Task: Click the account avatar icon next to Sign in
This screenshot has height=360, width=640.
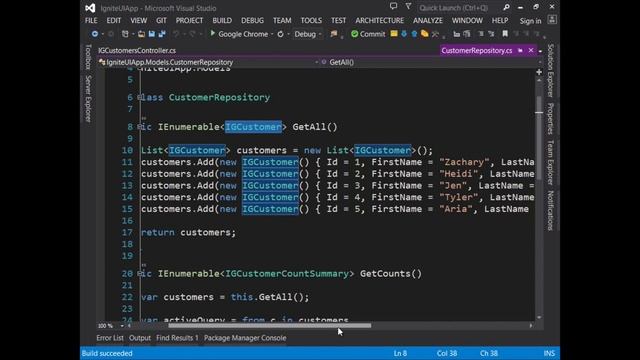Action: click(x=552, y=20)
